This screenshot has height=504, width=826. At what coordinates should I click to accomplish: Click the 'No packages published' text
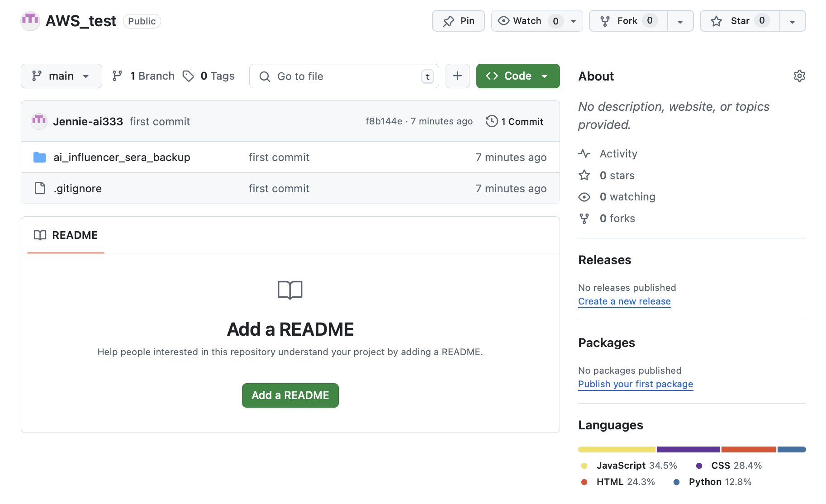click(x=630, y=371)
